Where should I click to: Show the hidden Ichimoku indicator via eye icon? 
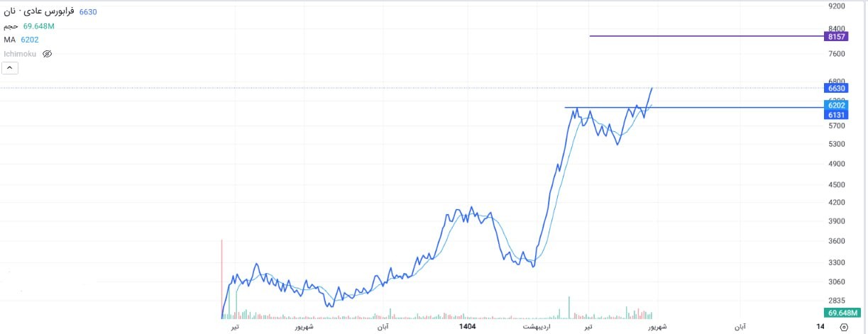click(48, 54)
